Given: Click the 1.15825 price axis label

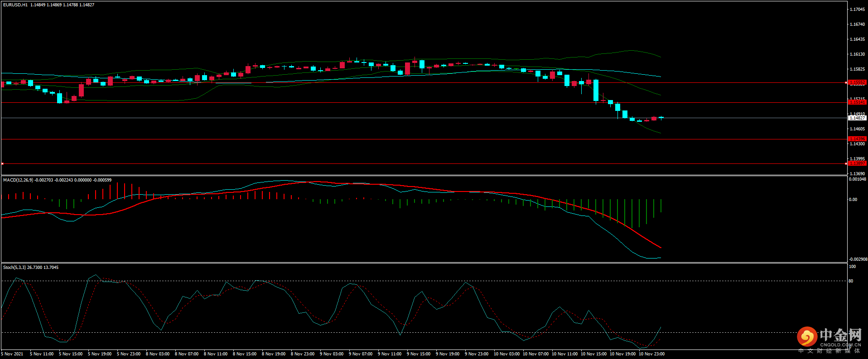Looking at the screenshot, I should [x=857, y=69].
